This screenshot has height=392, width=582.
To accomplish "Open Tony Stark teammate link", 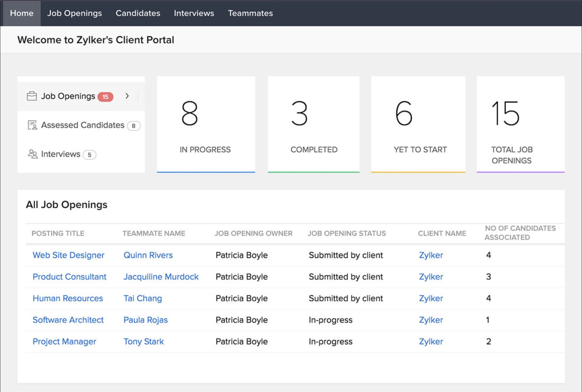I will (143, 342).
